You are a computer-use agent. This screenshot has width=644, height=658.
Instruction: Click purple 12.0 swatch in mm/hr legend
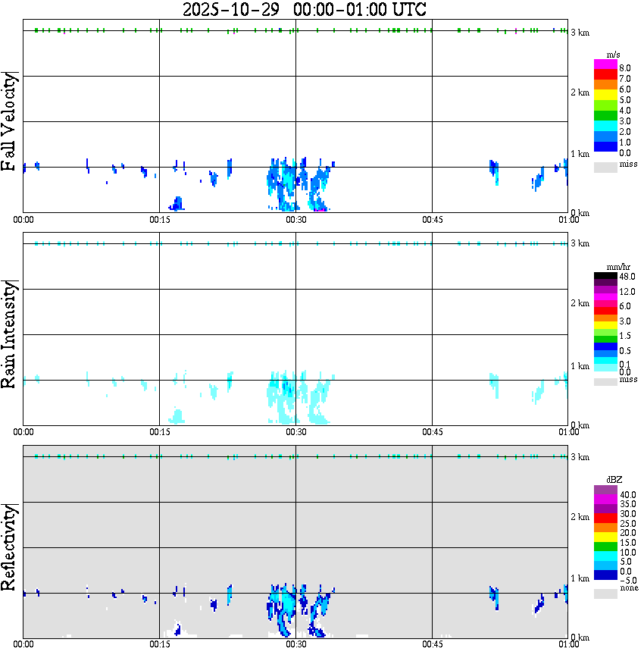pos(605,290)
